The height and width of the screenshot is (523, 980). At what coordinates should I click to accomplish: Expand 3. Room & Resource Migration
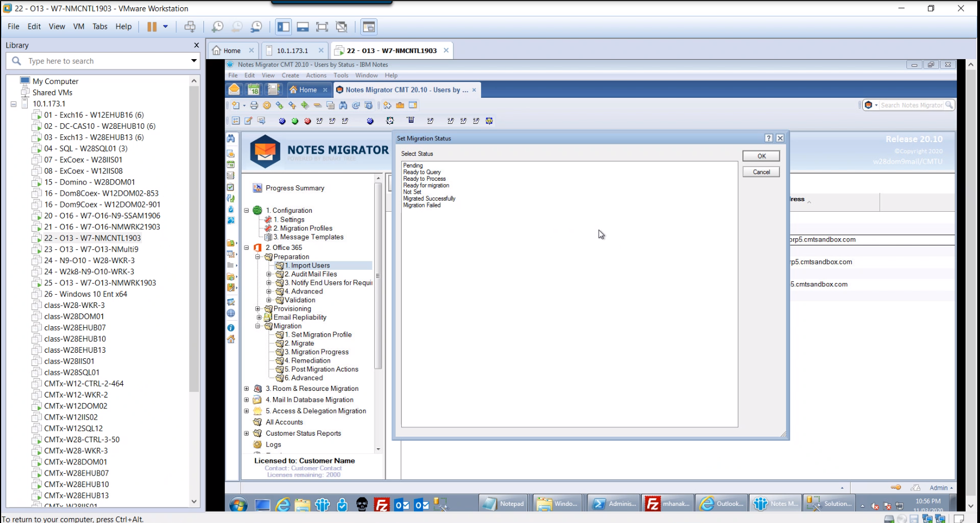point(247,389)
